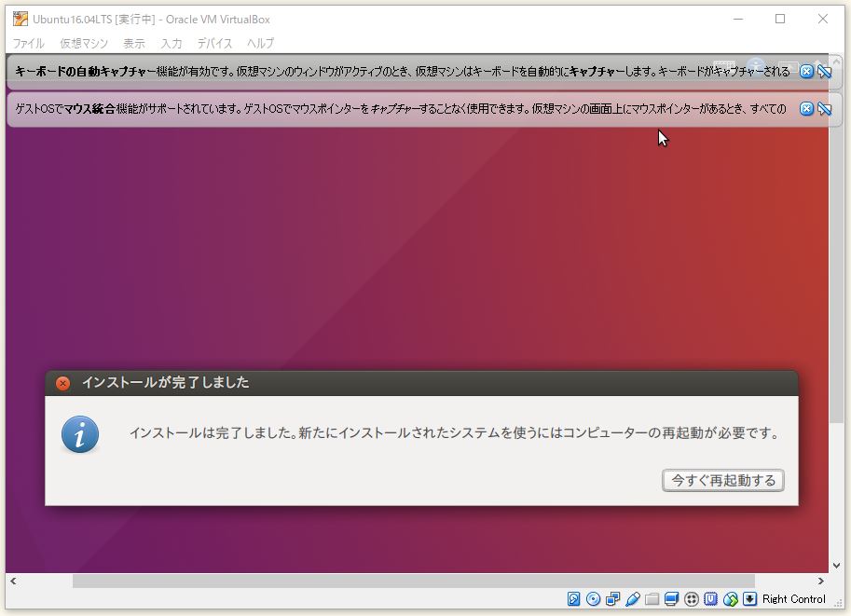
Task: Dismiss the mouse integration notification
Action: tap(806, 108)
